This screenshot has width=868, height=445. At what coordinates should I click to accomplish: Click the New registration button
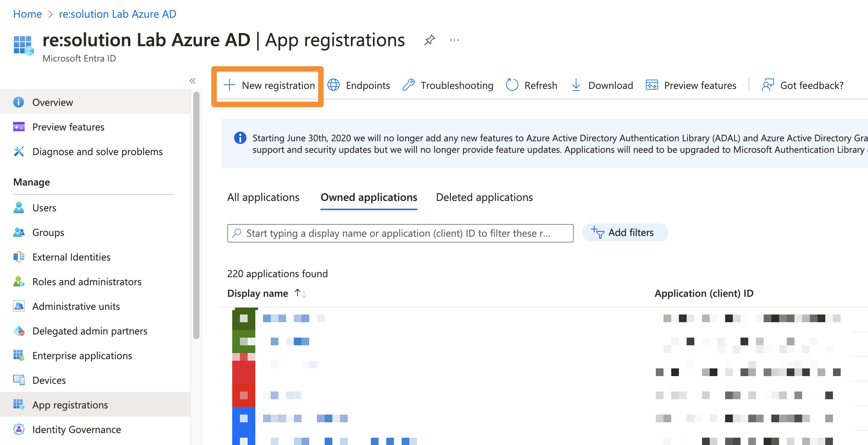pos(269,85)
